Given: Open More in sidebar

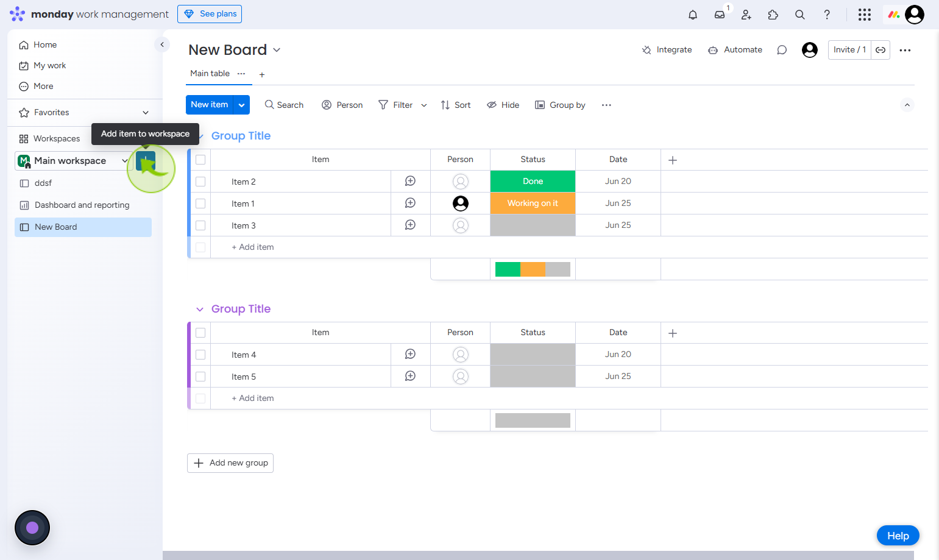Looking at the screenshot, I should (x=36, y=87).
